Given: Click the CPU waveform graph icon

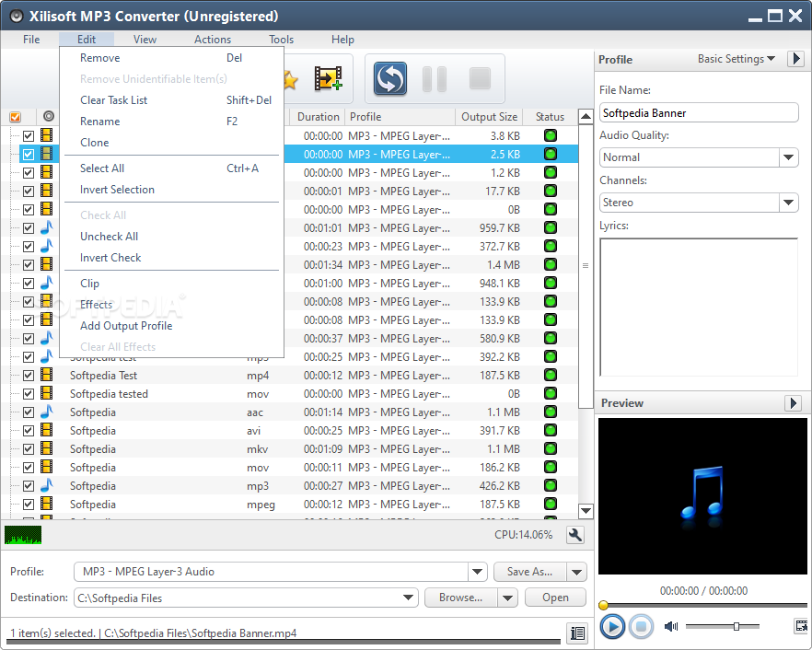Looking at the screenshot, I should pos(23,535).
